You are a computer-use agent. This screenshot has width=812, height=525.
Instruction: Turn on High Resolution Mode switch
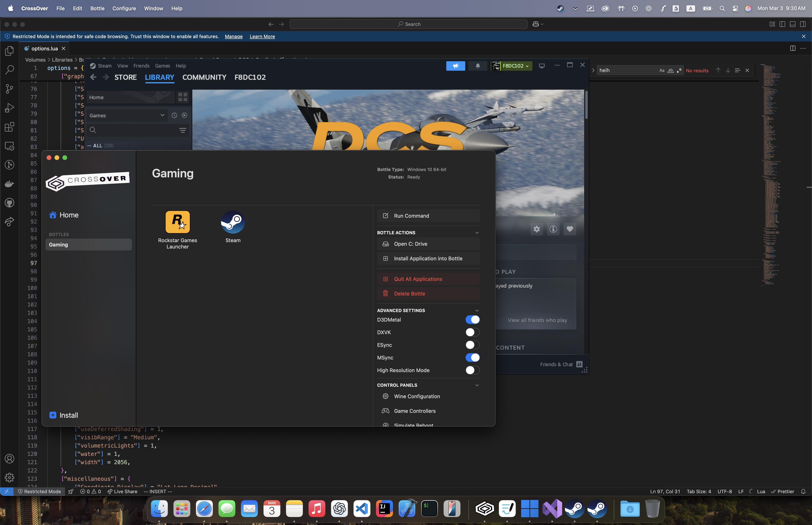472,370
